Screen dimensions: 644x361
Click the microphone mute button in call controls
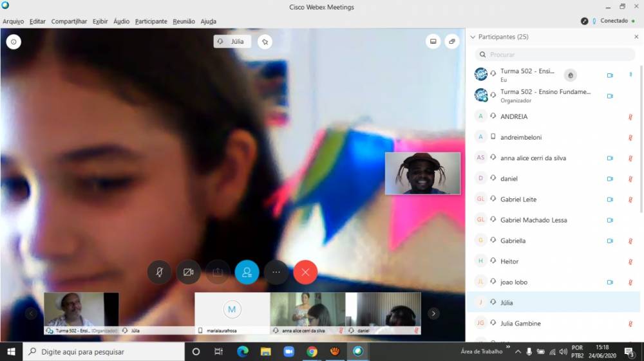tap(159, 272)
